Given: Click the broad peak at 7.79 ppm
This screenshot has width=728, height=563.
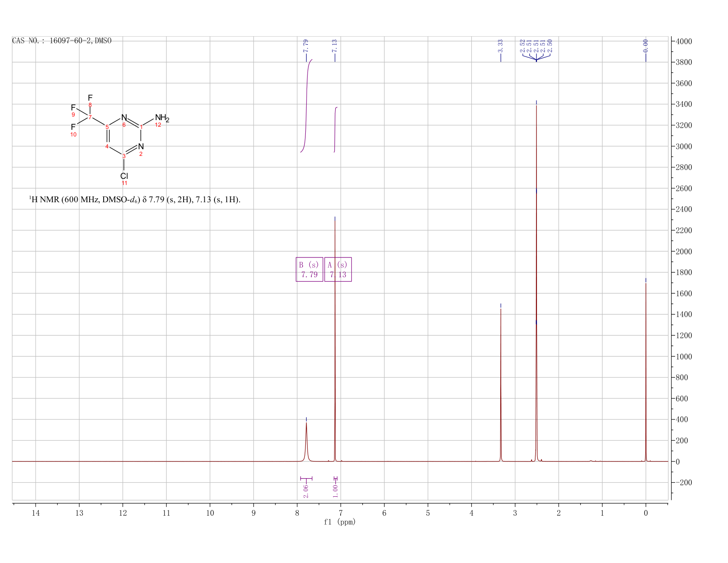Looking at the screenshot, I should click(306, 442).
